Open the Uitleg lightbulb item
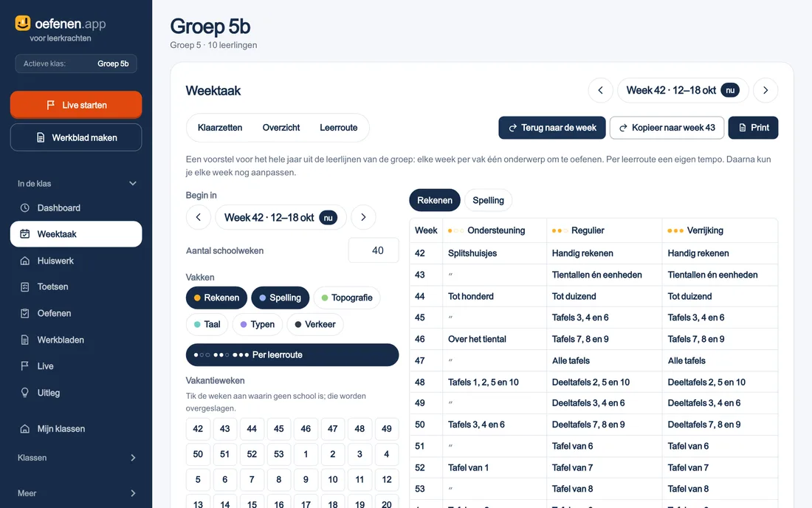This screenshot has width=812, height=508. (75, 393)
